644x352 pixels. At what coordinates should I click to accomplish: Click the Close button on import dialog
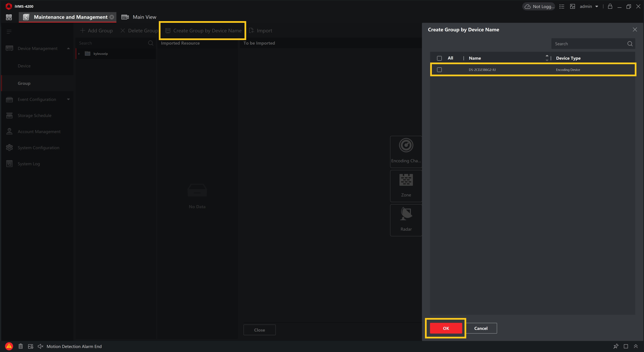click(259, 330)
